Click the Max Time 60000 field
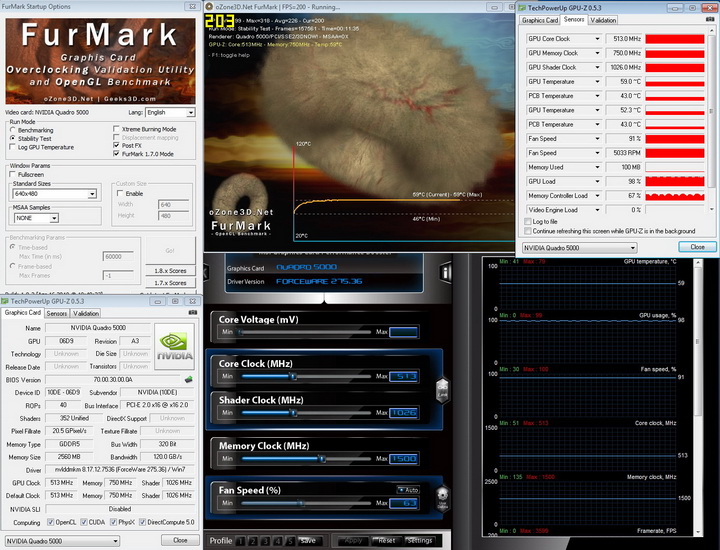The width and height of the screenshot is (720, 550). [x=118, y=256]
